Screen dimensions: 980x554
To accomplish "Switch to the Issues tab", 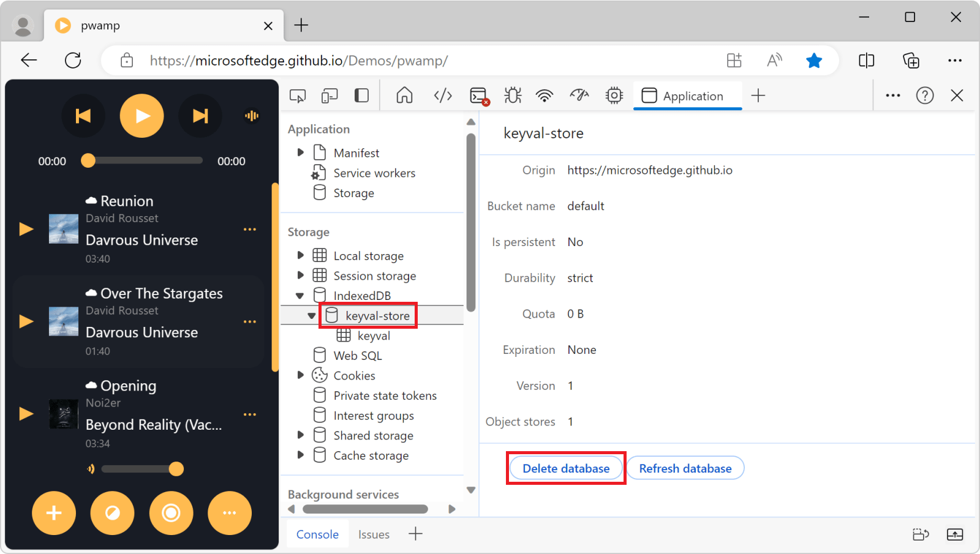I will click(374, 534).
